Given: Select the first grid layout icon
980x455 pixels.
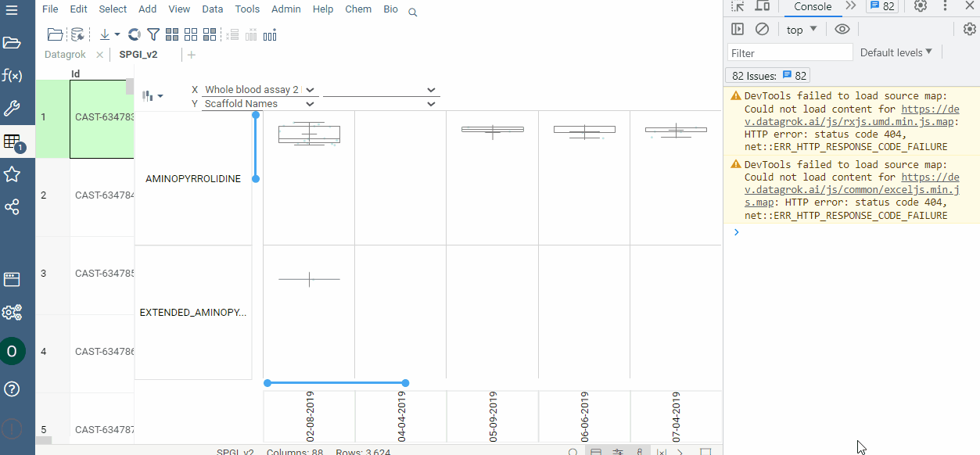Looking at the screenshot, I should coord(172,34).
